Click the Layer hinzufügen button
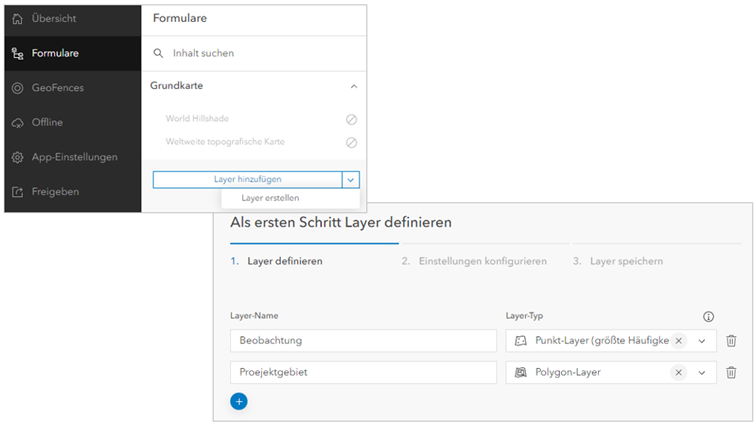This screenshot has height=426, width=756. tap(247, 180)
